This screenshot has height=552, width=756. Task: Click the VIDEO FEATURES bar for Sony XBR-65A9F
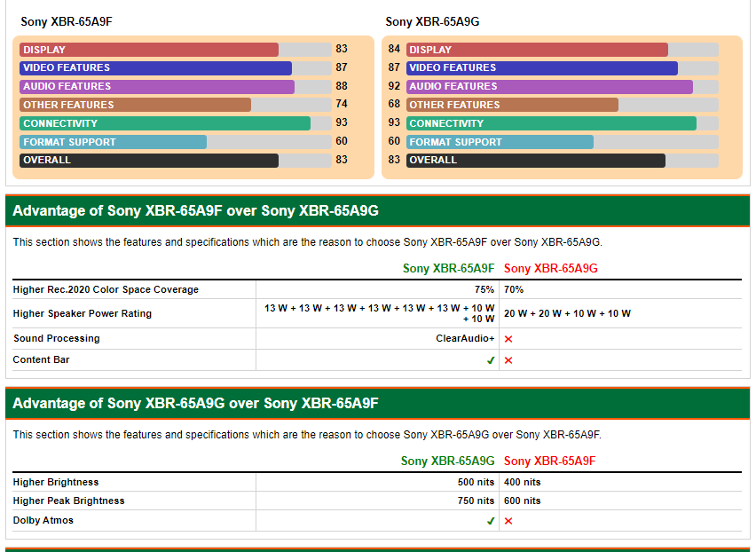click(176, 68)
